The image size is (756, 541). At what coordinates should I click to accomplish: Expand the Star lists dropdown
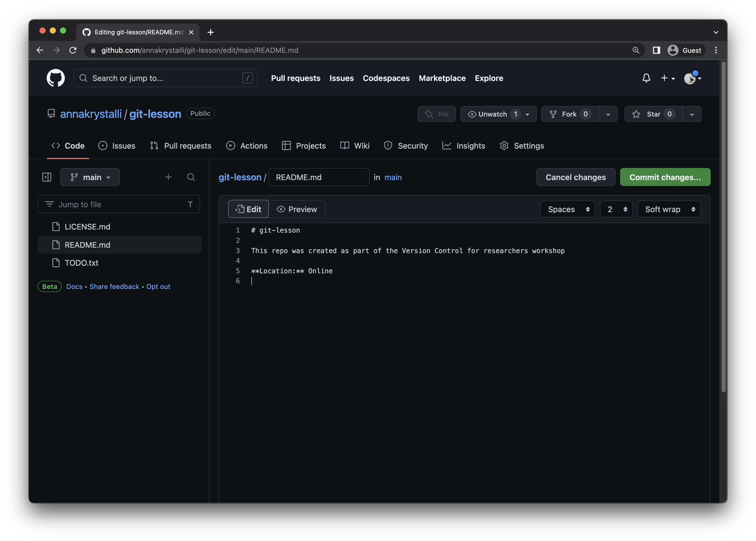[692, 114]
